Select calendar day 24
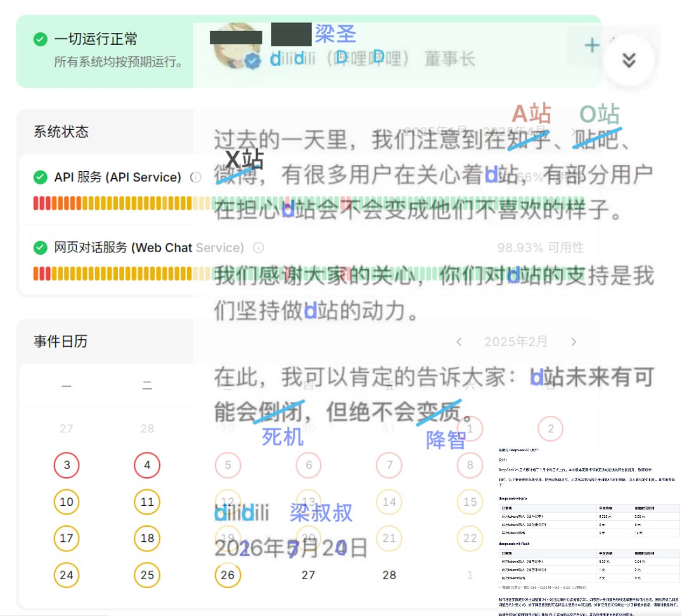 67,575
